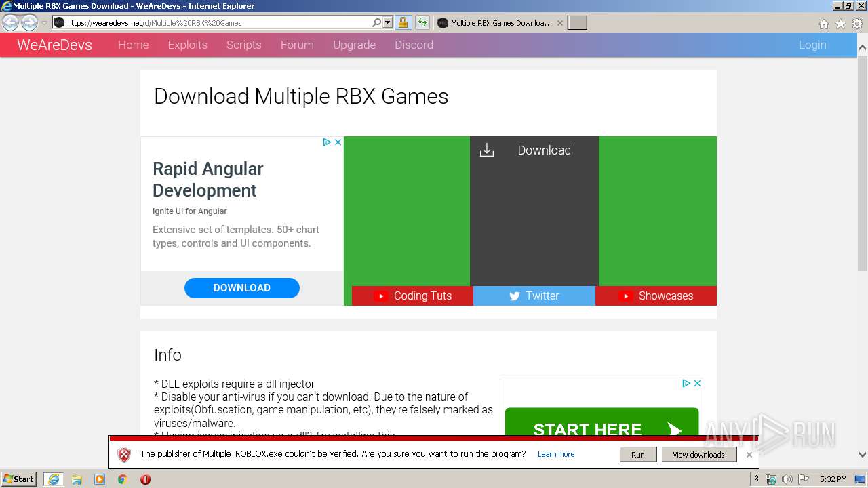Close the Rapid Angular Development ad
868x488 pixels.
coord(338,142)
